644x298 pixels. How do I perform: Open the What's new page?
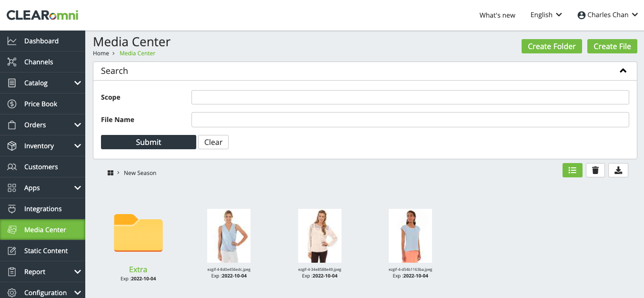[x=497, y=15]
